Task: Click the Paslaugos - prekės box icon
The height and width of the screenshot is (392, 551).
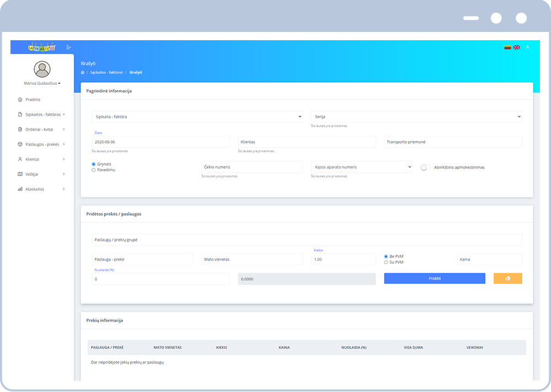Action: (x=20, y=144)
